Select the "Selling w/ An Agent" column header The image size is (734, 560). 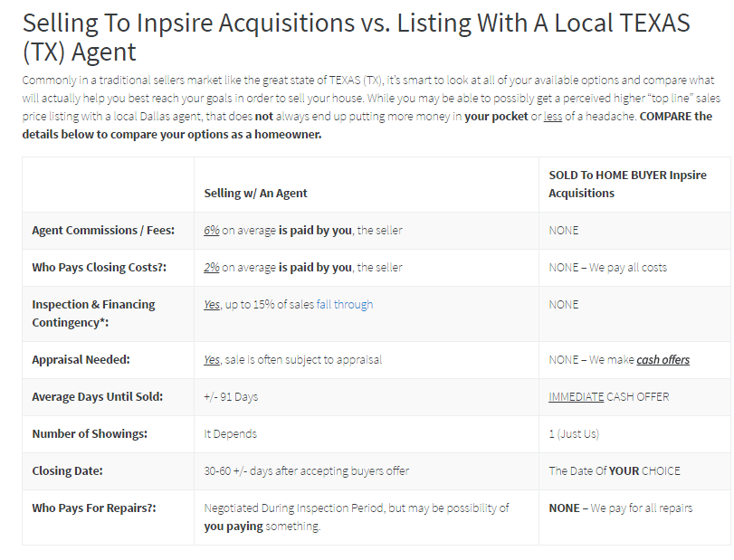(x=256, y=194)
